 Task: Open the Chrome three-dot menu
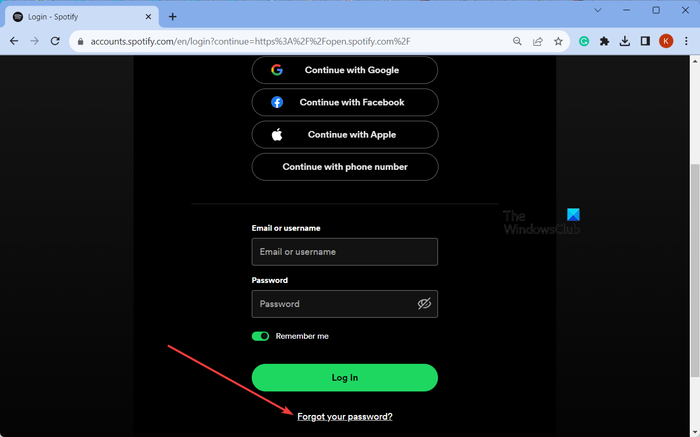point(686,41)
